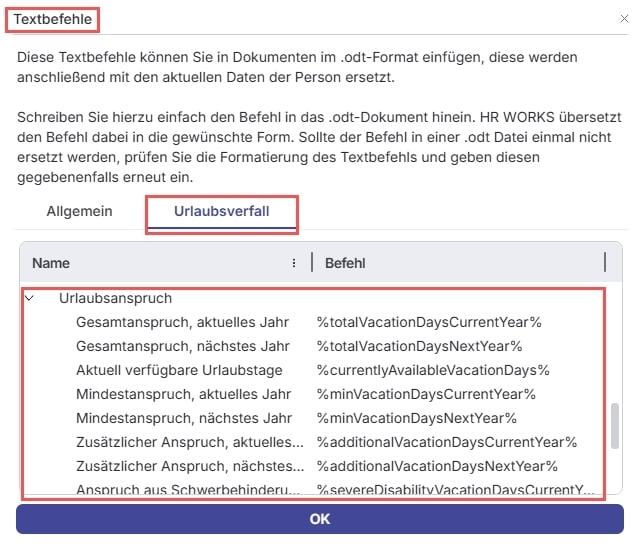Image resolution: width=643 pixels, height=552 pixels.
Task: Select the Urlaubsverfall tab
Action: (x=221, y=212)
